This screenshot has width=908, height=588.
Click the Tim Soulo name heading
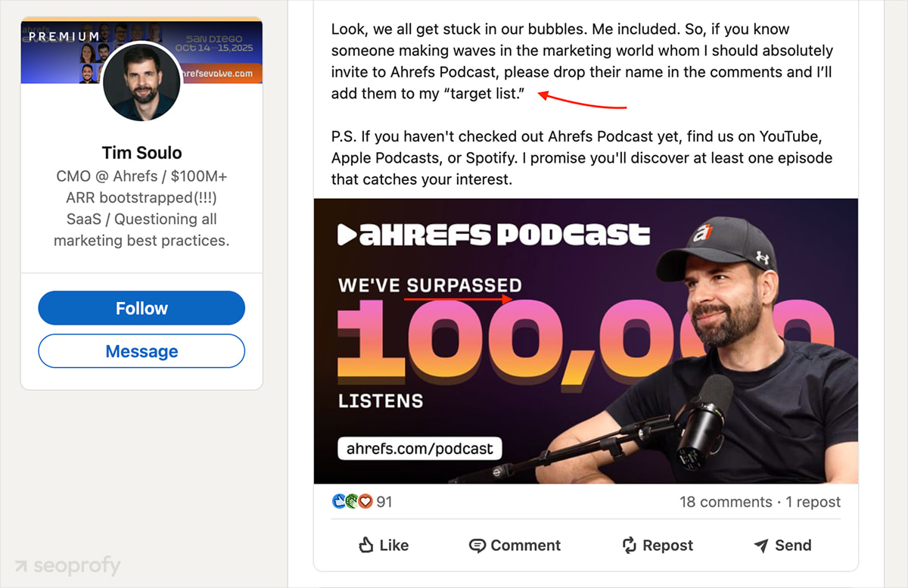[x=142, y=153]
